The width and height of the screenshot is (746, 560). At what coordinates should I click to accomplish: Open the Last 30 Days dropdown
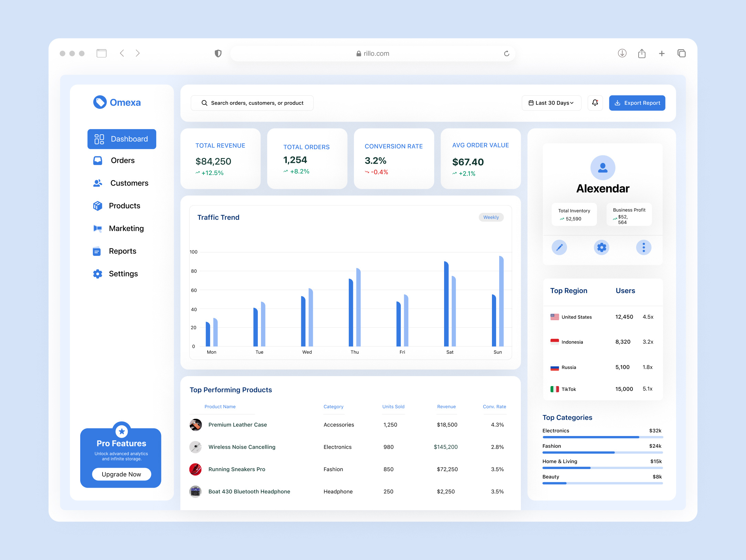[x=551, y=103]
